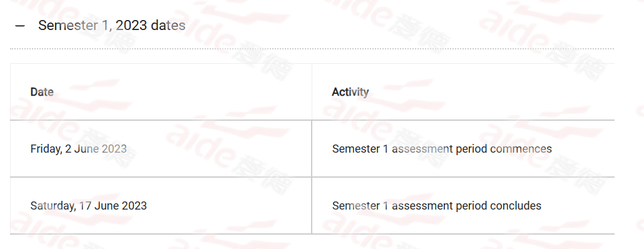Click the word 'Friday' in the table

pos(46,149)
